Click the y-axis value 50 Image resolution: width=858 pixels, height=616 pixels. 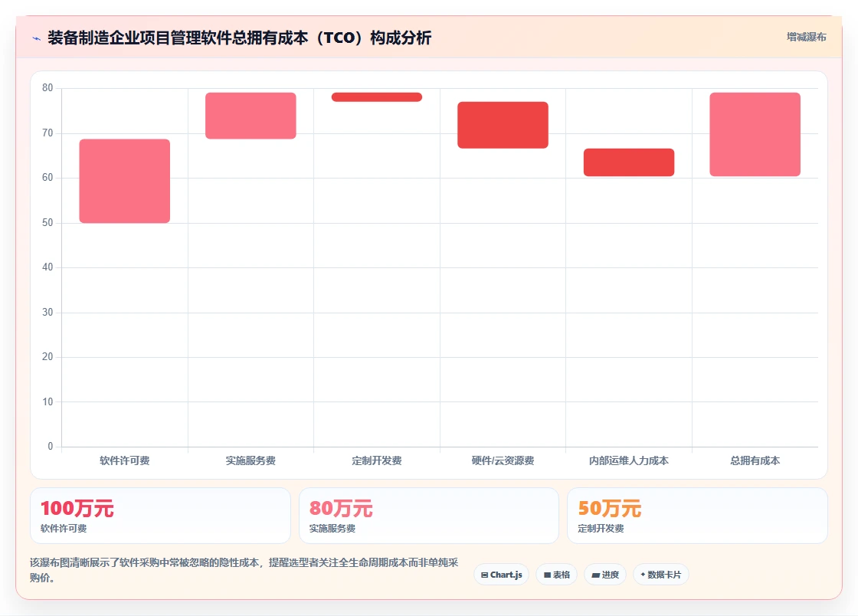tap(47, 223)
